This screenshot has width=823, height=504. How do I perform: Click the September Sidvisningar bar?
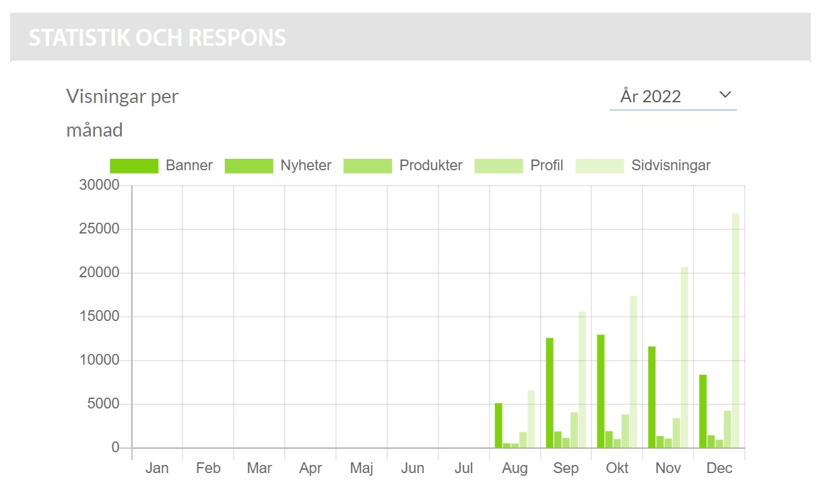[582, 380]
